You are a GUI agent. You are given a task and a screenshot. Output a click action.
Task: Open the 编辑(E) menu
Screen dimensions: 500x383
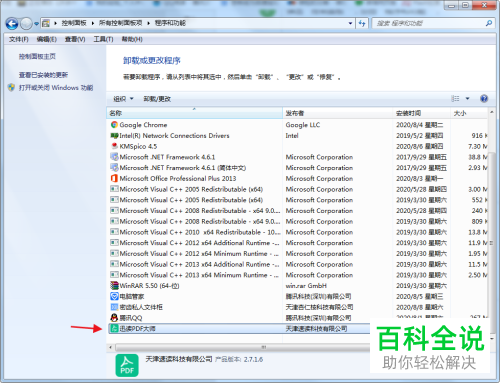[47, 39]
